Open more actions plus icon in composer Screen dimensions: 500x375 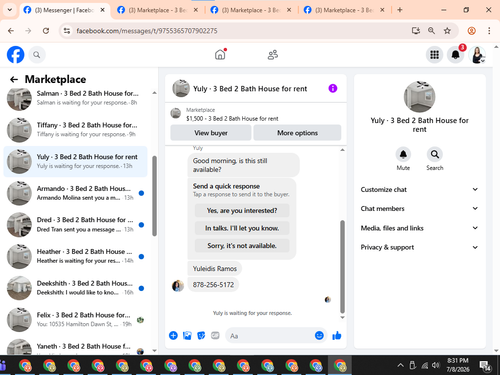(x=173, y=335)
